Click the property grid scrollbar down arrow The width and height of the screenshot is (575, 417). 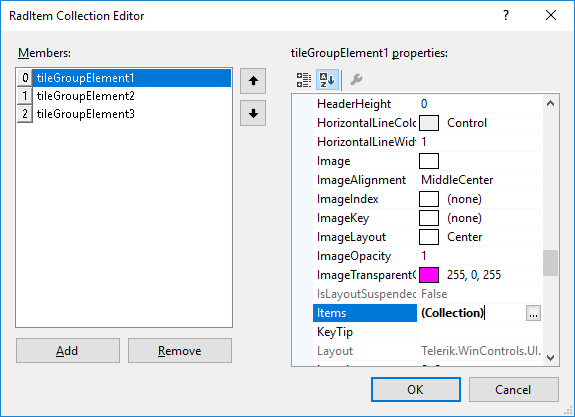point(550,358)
